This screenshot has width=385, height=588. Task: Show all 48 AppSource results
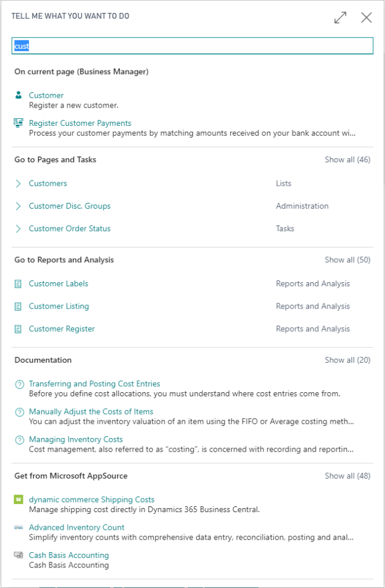pos(347,476)
